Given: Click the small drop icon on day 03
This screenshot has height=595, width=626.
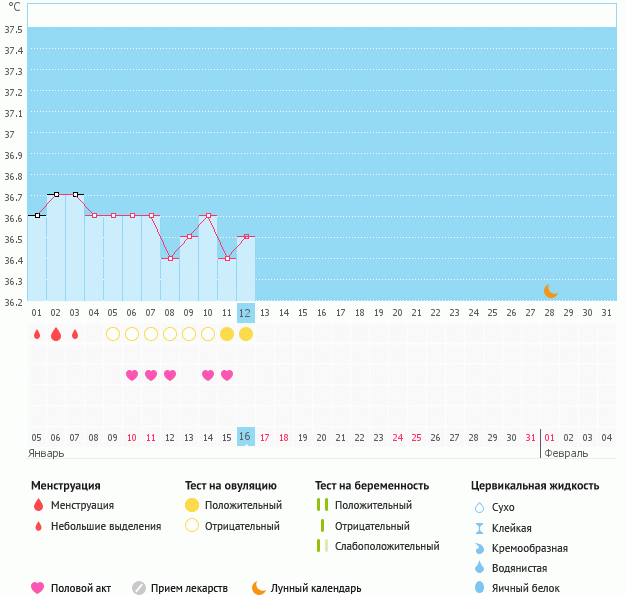Looking at the screenshot, I should point(75,334).
